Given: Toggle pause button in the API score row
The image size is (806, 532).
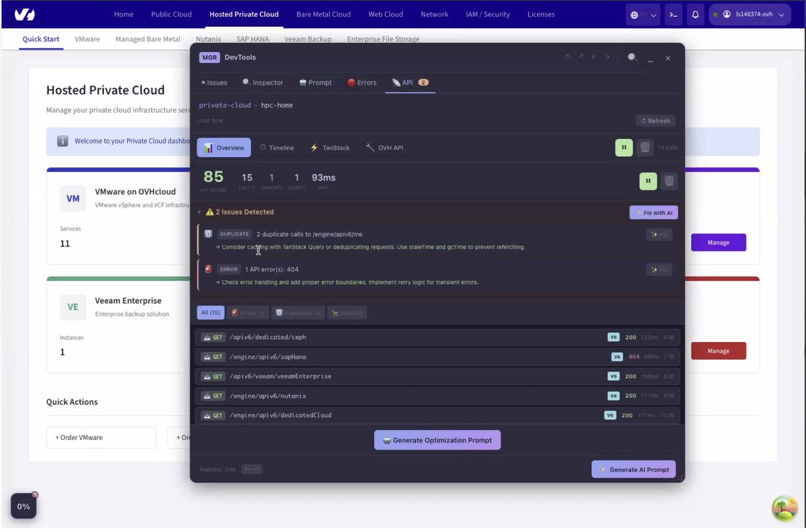Looking at the screenshot, I should pyautogui.click(x=648, y=181).
